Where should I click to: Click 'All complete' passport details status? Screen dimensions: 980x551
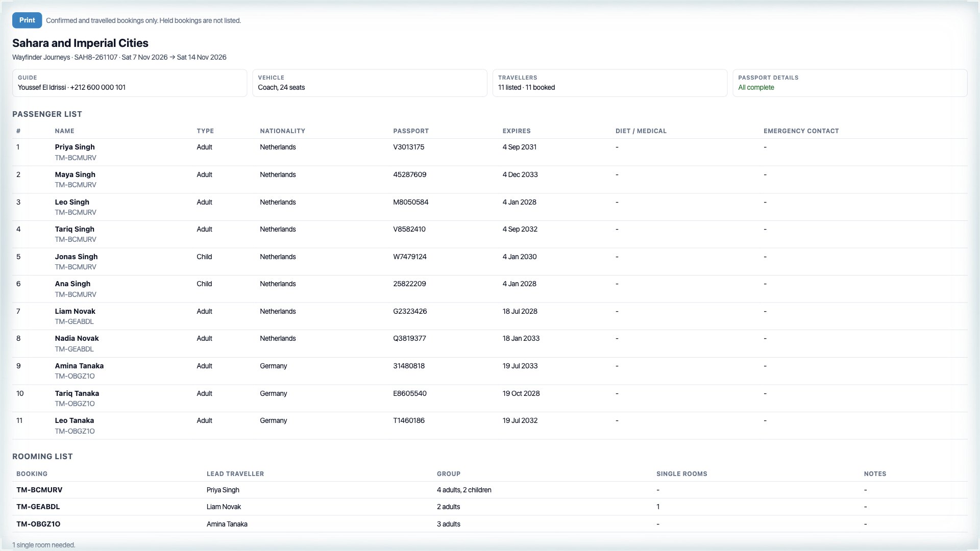click(756, 87)
